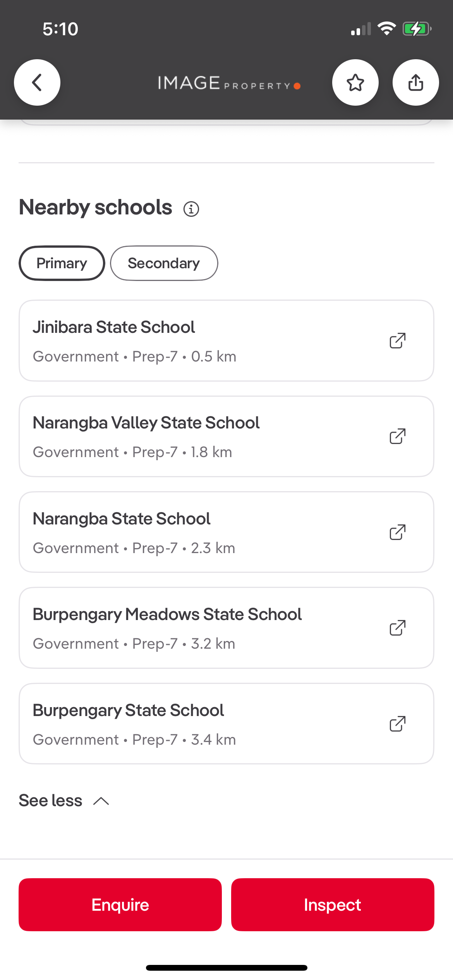This screenshot has height=980, width=453.
Task: Tap the share icon
Action: 415,82
